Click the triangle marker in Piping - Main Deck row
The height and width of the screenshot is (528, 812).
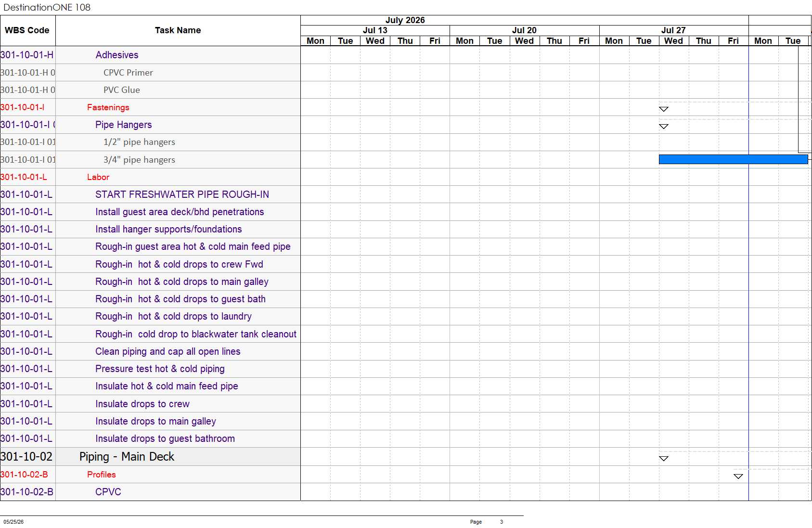[664, 458]
